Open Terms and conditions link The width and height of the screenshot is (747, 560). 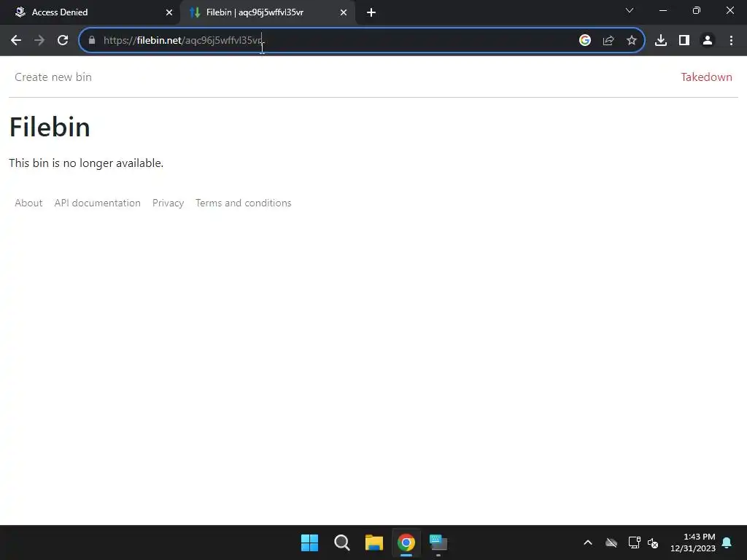point(244,203)
